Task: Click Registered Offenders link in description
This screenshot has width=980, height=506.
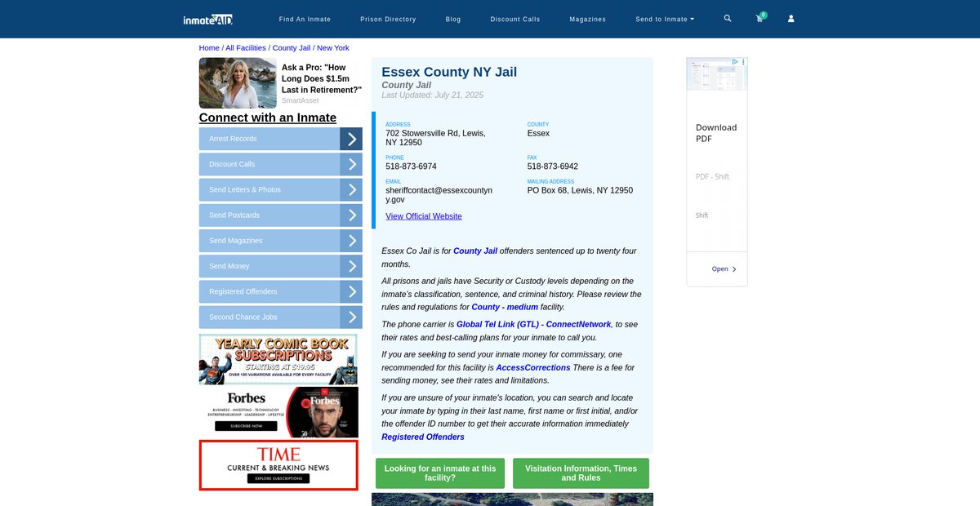Action: 423,437
